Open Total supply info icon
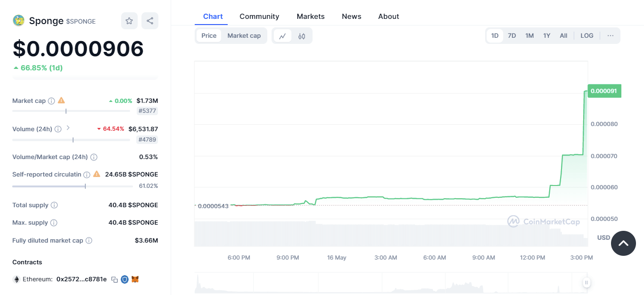 (x=54, y=205)
